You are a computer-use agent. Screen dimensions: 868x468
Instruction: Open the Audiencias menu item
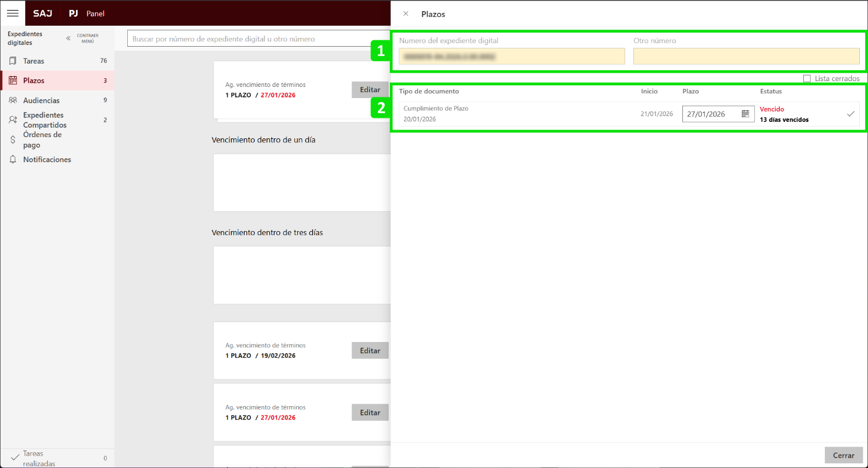(x=41, y=100)
